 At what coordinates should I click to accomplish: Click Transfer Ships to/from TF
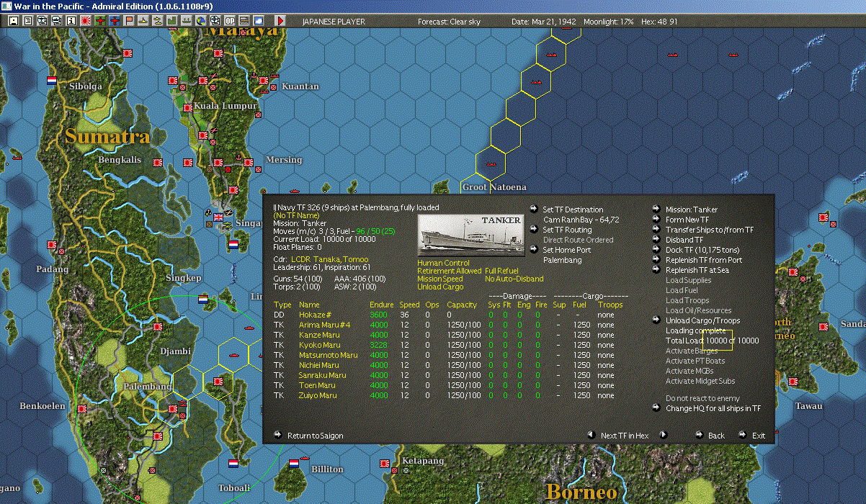tap(710, 230)
